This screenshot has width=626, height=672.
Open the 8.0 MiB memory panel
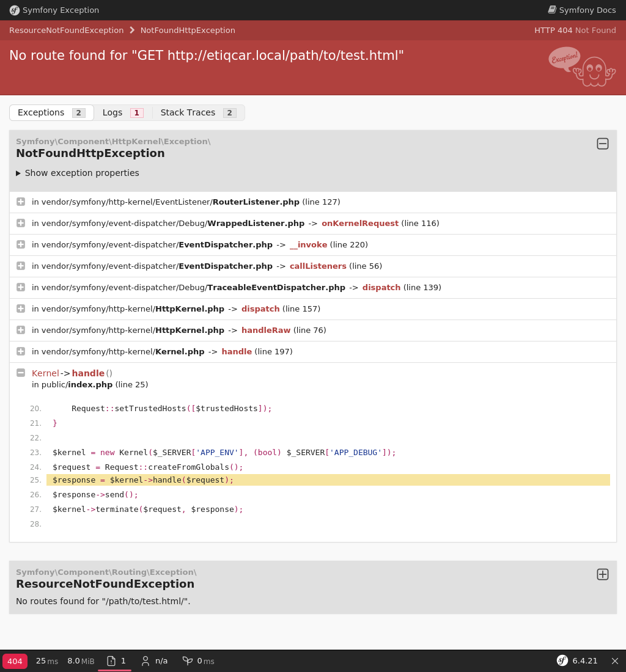(81, 661)
